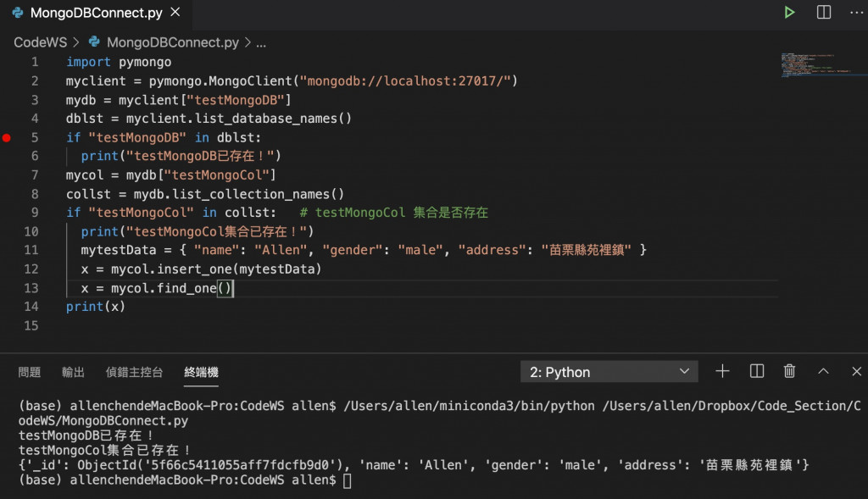
Task: Close the bottom terminal panel
Action: [856, 371]
